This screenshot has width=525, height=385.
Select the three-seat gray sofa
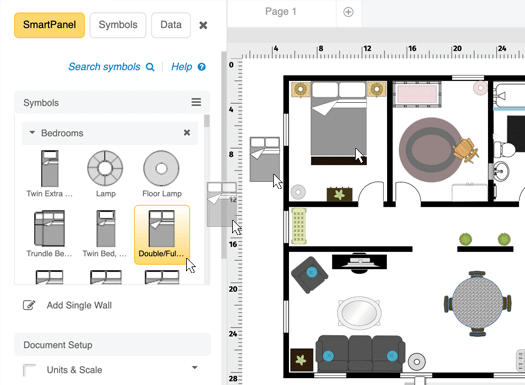coord(360,354)
